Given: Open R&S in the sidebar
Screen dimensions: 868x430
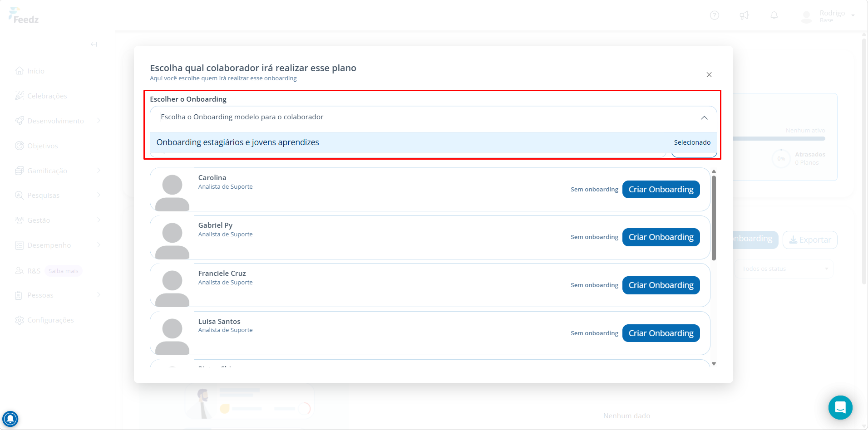Looking at the screenshot, I should click(x=28, y=271).
